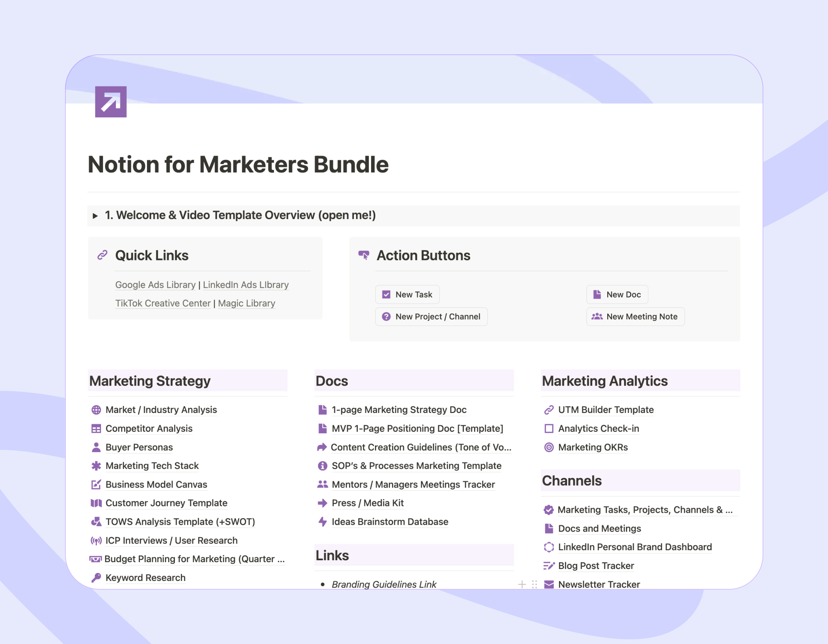Click document icon beside MVP 1-Page Positioning Doc
828x644 pixels.
click(x=323, y=429)
